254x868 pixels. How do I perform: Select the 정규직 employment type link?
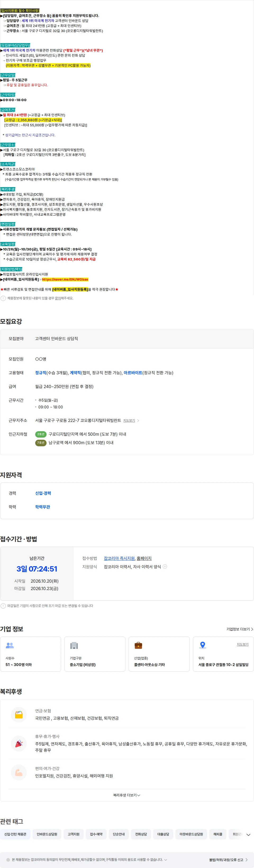point(41,373)
